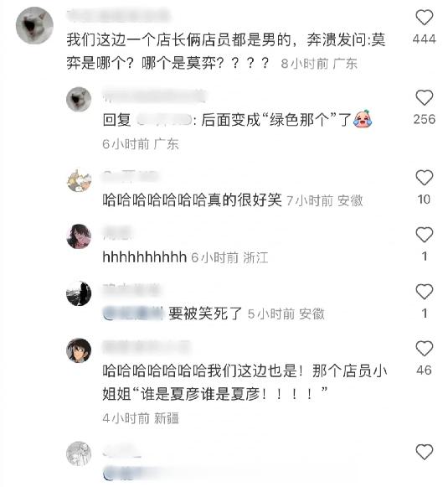
Task: Tap the sketch avatar of the last comment
Action: tap(79, 453)
